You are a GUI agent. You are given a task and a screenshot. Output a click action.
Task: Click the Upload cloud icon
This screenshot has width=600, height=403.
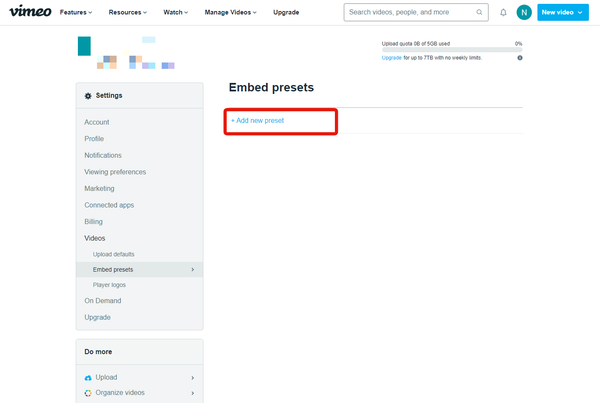[x=88, y=378]
